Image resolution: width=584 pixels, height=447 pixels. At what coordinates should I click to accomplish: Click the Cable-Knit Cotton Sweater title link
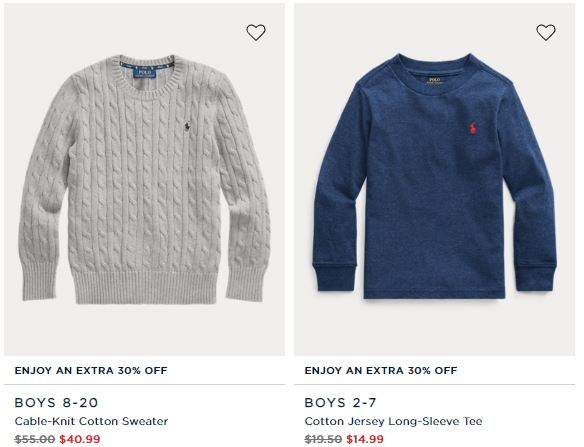[x=91, y=421]
